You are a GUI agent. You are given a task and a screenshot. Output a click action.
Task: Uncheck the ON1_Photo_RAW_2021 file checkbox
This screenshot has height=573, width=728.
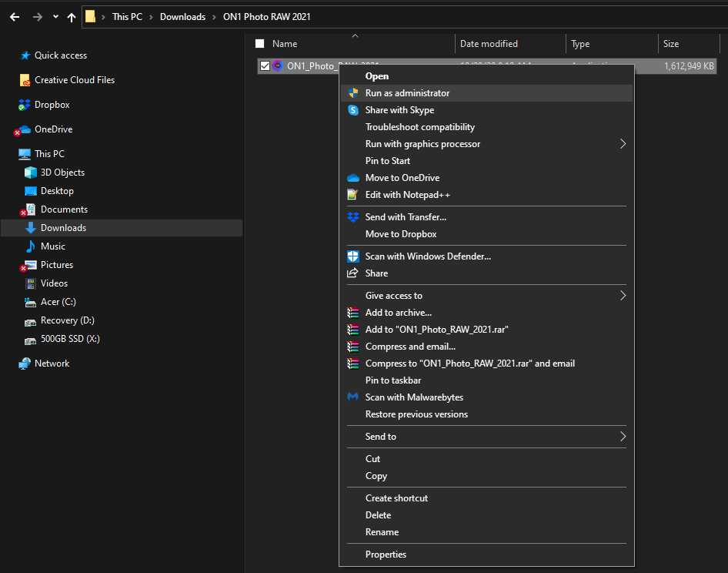[265, 66]
